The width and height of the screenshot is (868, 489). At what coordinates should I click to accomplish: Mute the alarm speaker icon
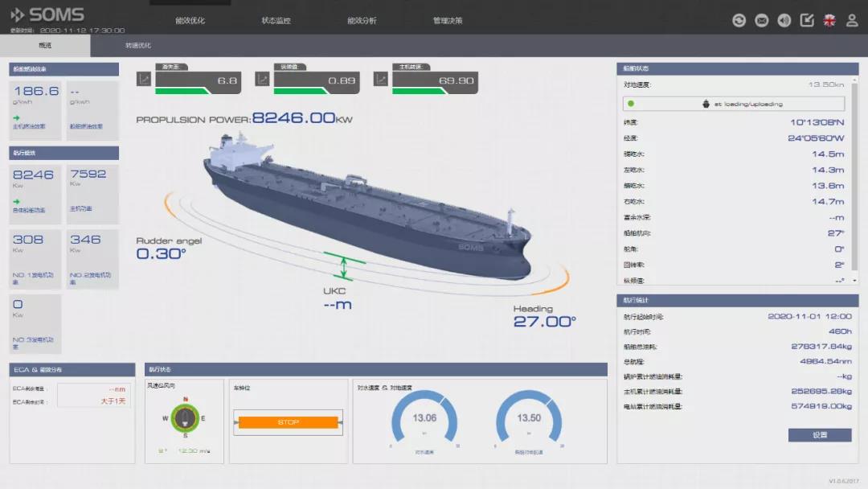[784, 20]
